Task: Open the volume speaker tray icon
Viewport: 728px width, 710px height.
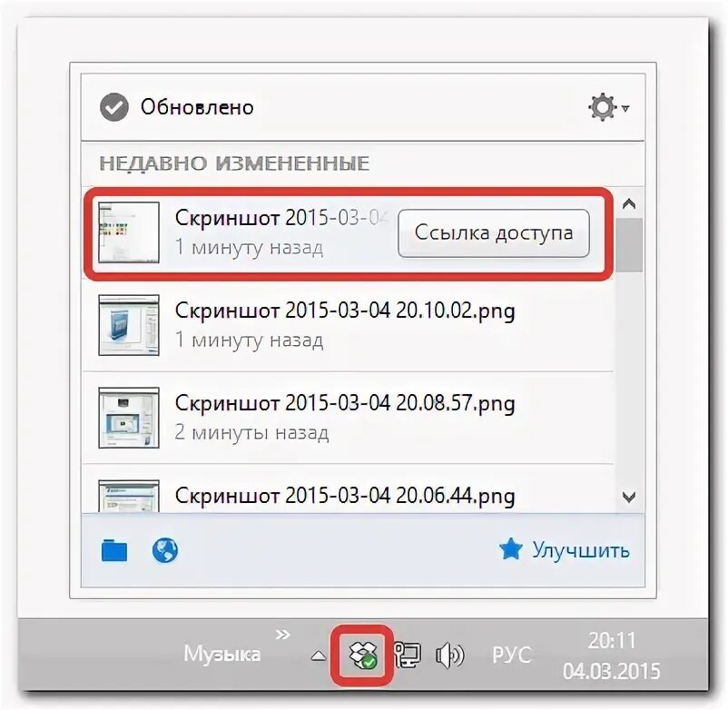Action: coord(449,656)
